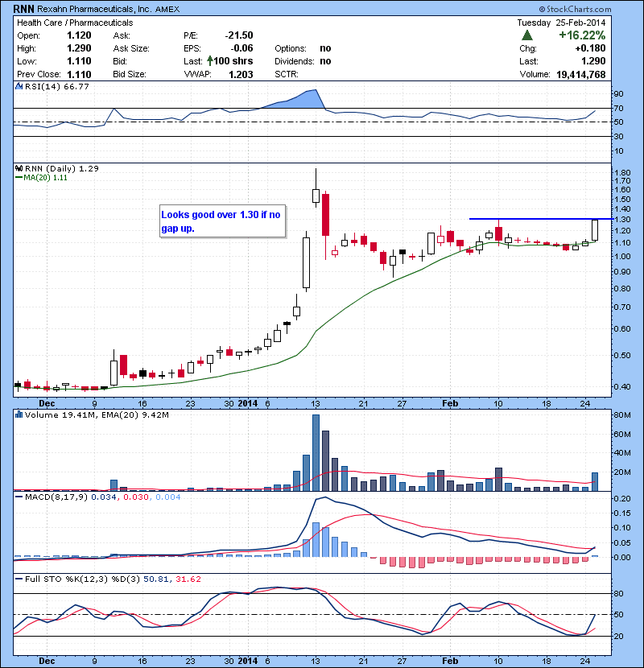Image resolution: width=644 pixels, height=668 pixels.
Task: Click the MACD value 0.034
Action: click(104, 497)
